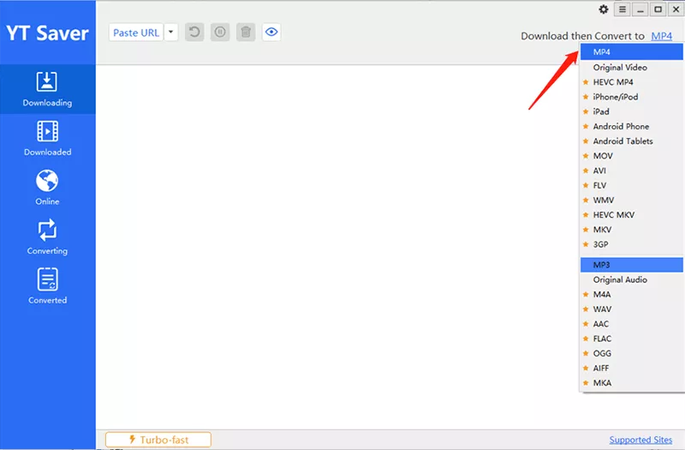Click the resume all downloads icon
The image size is (685, 450).
click(195, 32)
